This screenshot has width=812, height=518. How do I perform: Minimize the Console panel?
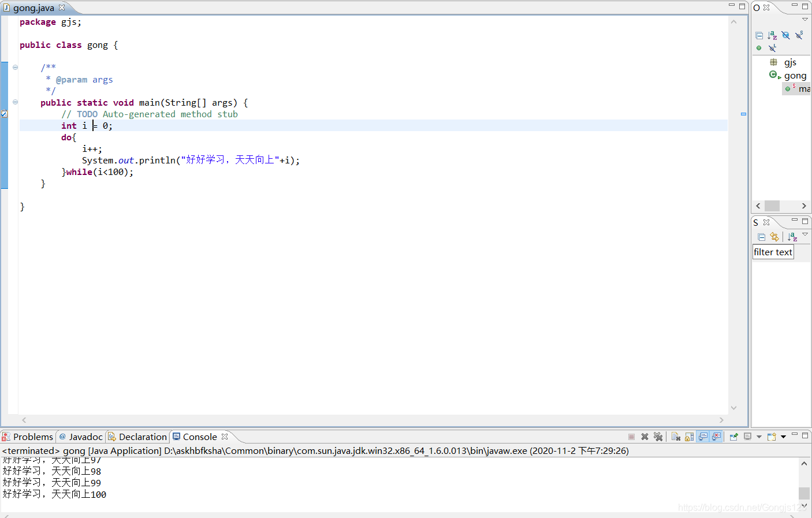click(x=795, y=434)
